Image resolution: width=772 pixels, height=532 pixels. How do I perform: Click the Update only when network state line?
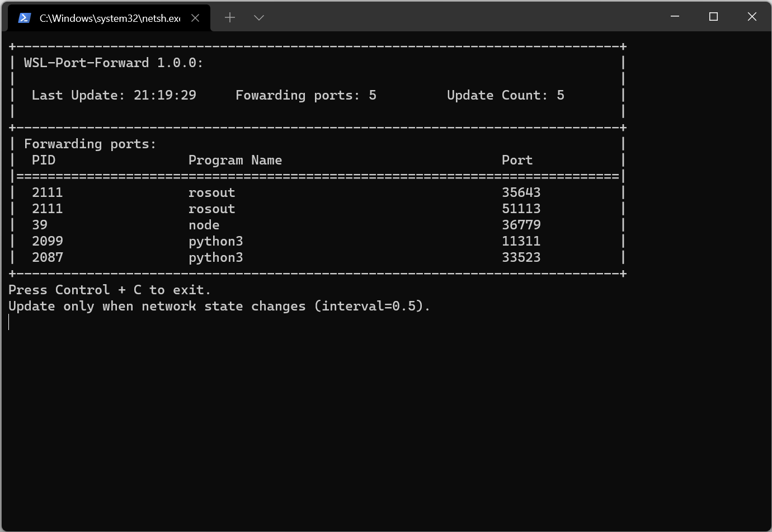tap(219, 306)
